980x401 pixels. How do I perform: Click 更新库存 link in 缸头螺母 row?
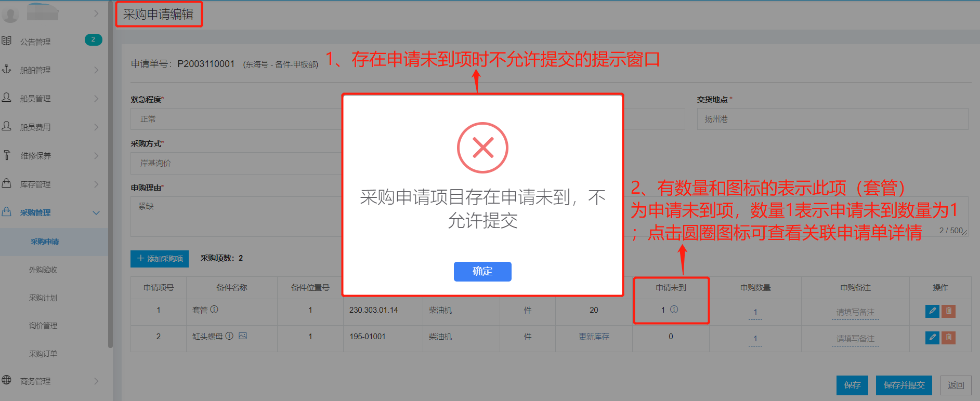click(594, 337)
